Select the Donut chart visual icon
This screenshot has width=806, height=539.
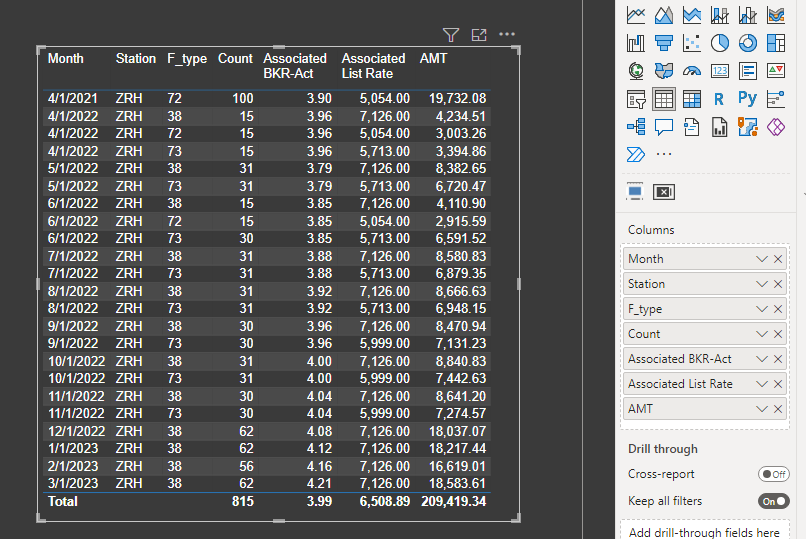[x=747, y=43]
